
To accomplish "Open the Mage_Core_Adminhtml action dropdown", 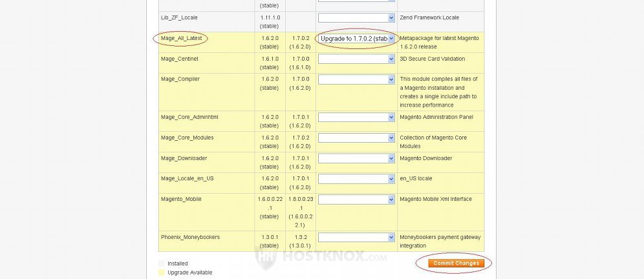I will (356, 118).
